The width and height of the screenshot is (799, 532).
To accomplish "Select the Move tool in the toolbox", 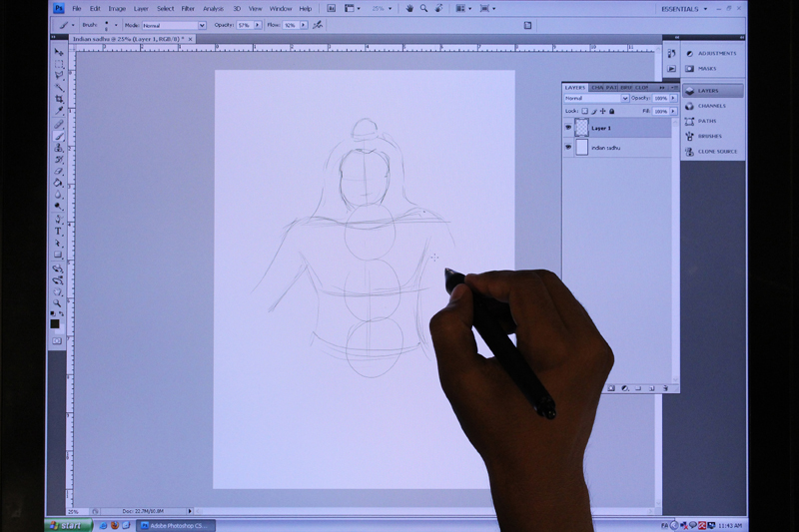I will coord(59,52).
